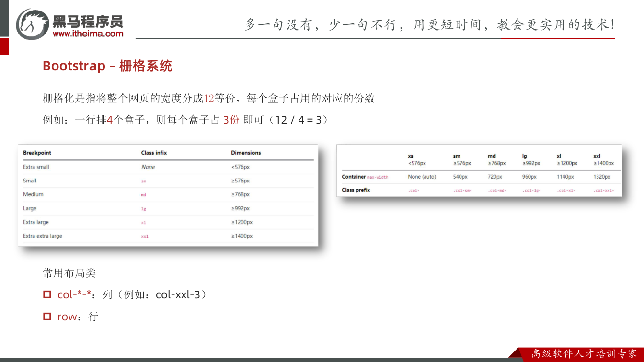The height and width of the screenshot is (362, 644).
Task: Click the italic "None" class infix value
Action: [x=148, y=167]
